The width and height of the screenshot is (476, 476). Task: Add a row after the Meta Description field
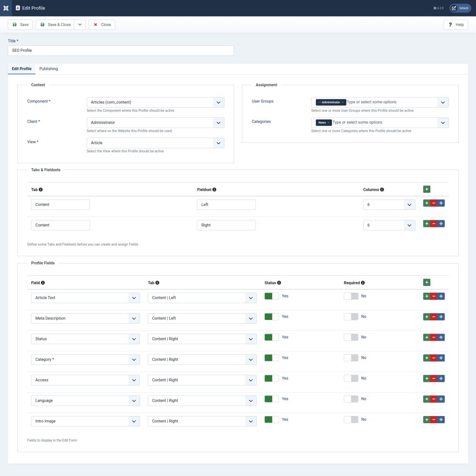pyautogui.click(x=426, y=317)
